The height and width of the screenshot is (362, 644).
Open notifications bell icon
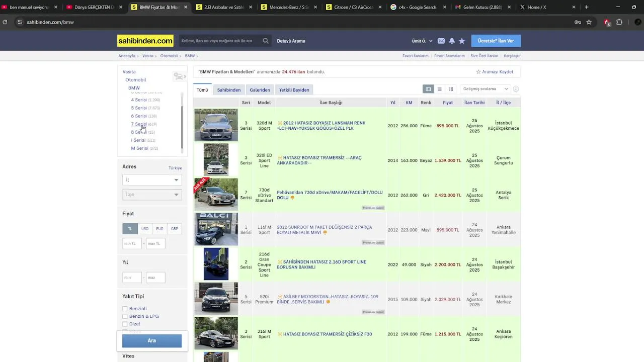(x=452, y=41)
